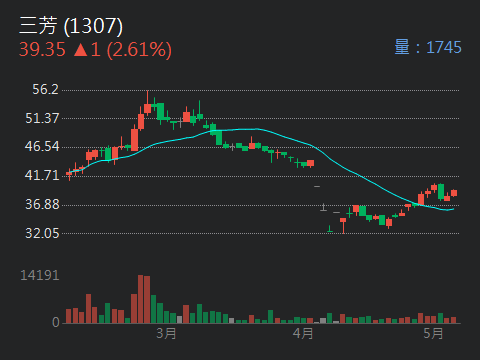Click the 5月 date axis marker
The width and height of the screenshot is (480, 360).
(x=433, y=333)
